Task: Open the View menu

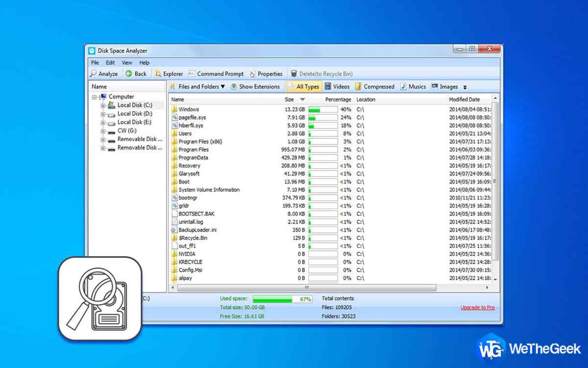Action: pos(127,63)
